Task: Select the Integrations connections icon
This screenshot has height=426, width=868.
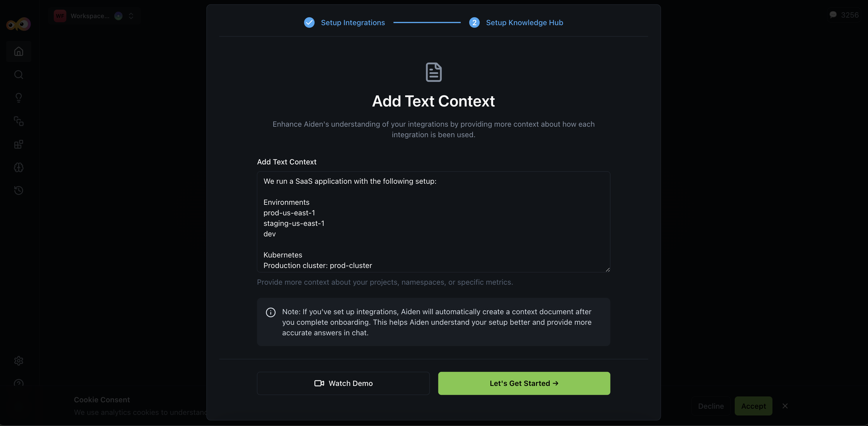Action: pos(18,121)
